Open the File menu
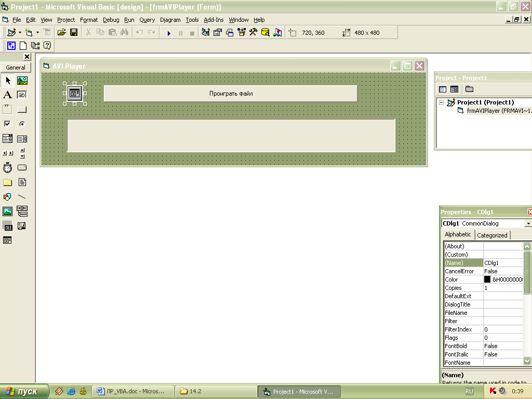532x399 pixels. pos(17,20)
